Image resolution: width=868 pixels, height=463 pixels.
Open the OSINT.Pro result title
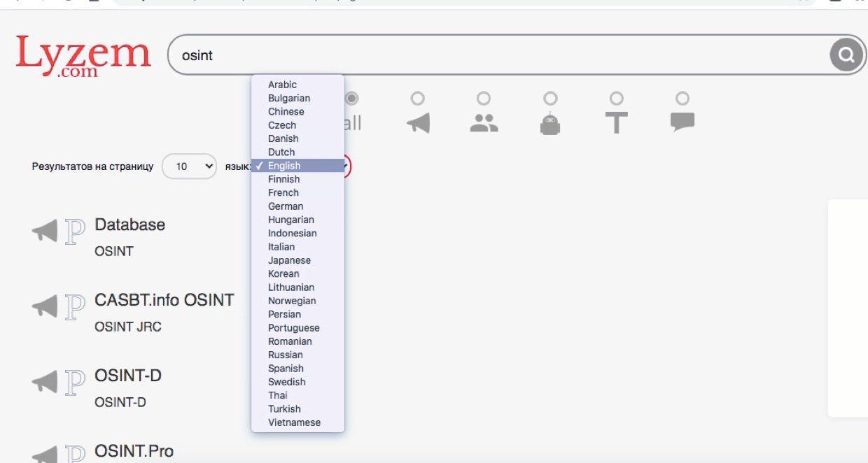click(134, 451)
